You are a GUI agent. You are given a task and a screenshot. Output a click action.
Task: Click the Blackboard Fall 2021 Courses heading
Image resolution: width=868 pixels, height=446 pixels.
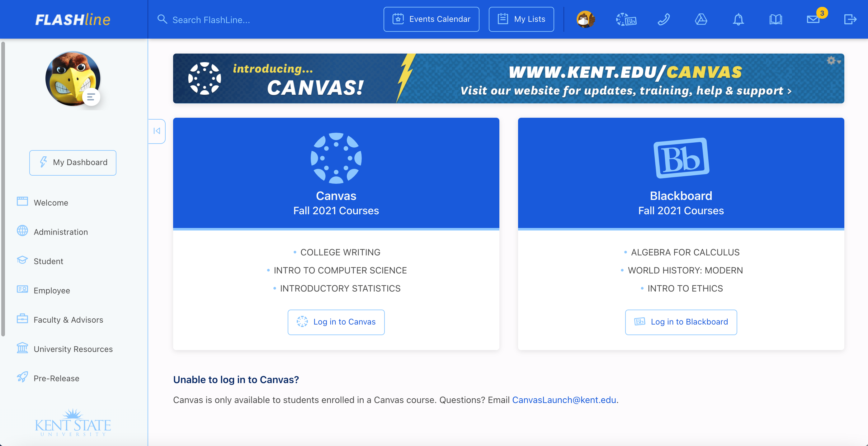[x=681, y=203]
